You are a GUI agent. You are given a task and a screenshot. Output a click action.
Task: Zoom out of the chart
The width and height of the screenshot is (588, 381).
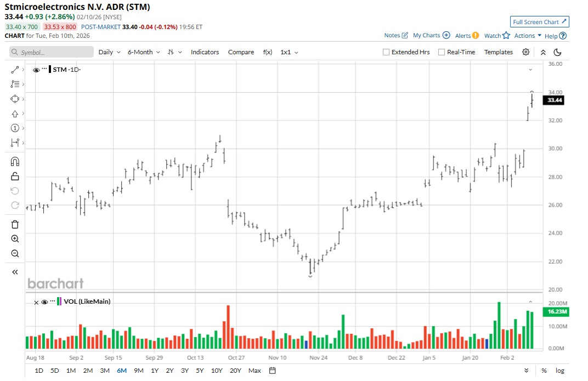click(15, 254)
